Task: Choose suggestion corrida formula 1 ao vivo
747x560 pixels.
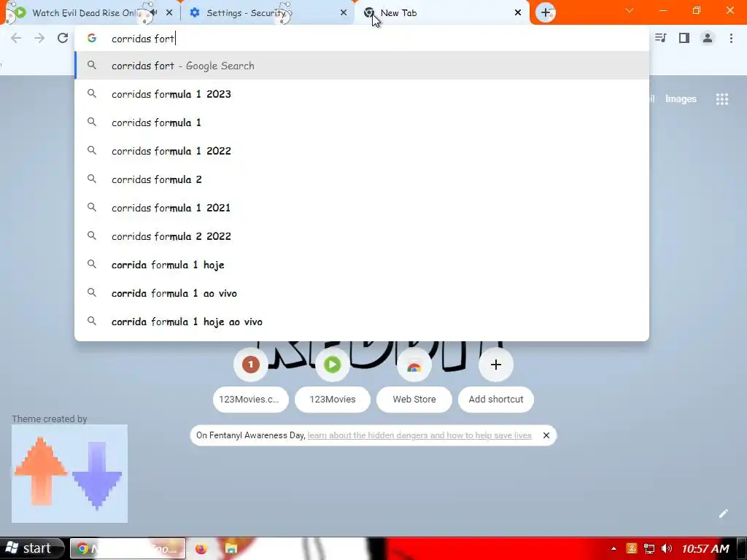Action: click(362, 293)
